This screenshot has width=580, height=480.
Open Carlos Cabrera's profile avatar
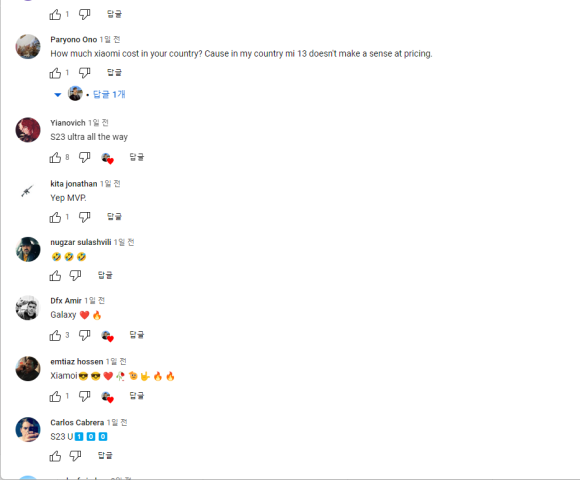pos(28,430)
